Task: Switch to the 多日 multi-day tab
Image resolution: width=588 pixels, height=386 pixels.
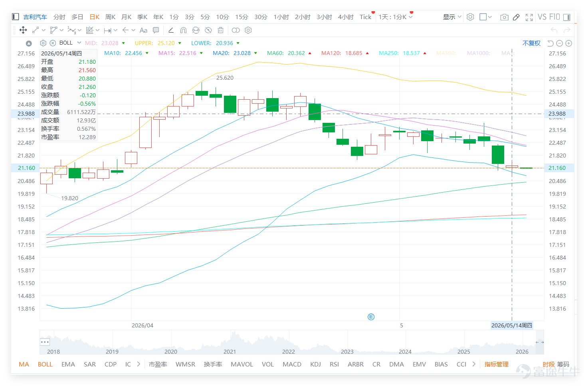Action: coord(77,17)
